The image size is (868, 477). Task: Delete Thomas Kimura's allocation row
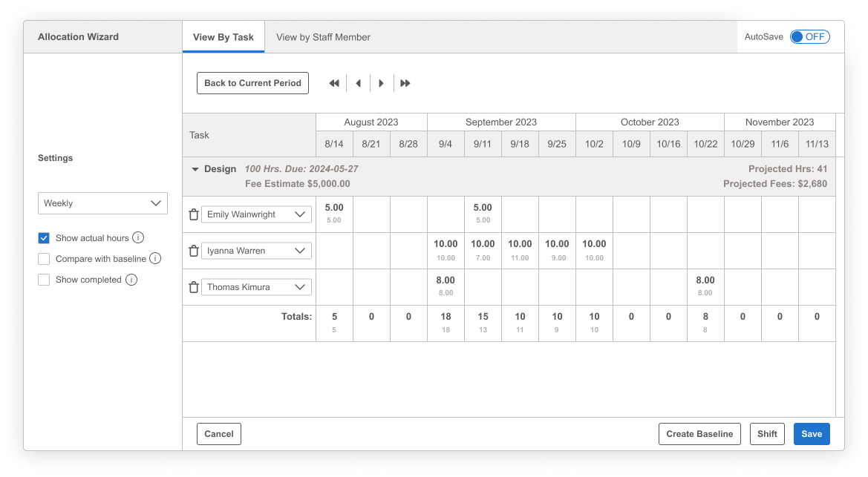pyautogui.click(x=194, y=287)
